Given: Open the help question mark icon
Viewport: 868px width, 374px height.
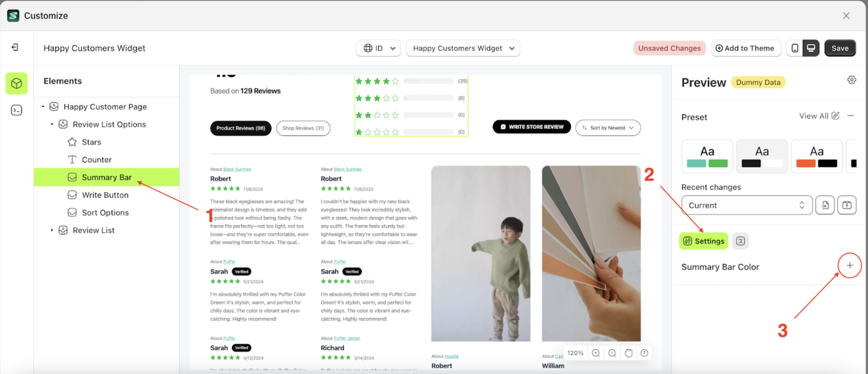Looking at the screenshot, I should click(644, 353).
